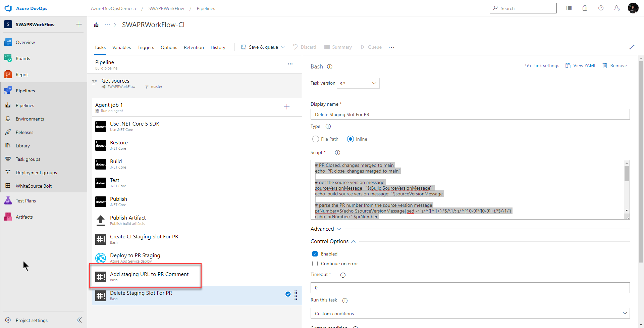Open the Overview sidebar icon

tap(8, 42)
